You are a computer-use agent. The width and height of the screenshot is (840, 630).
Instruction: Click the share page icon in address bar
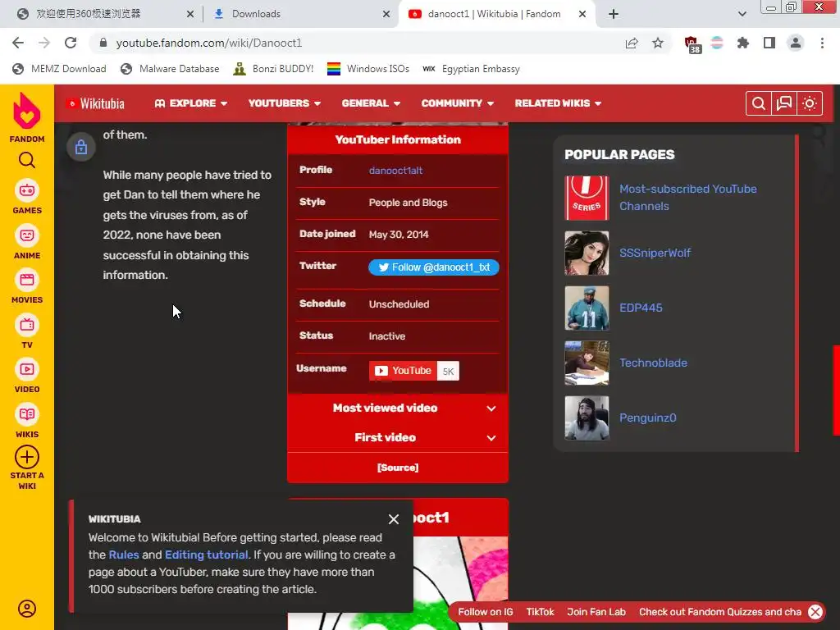[x=632, y=43]
